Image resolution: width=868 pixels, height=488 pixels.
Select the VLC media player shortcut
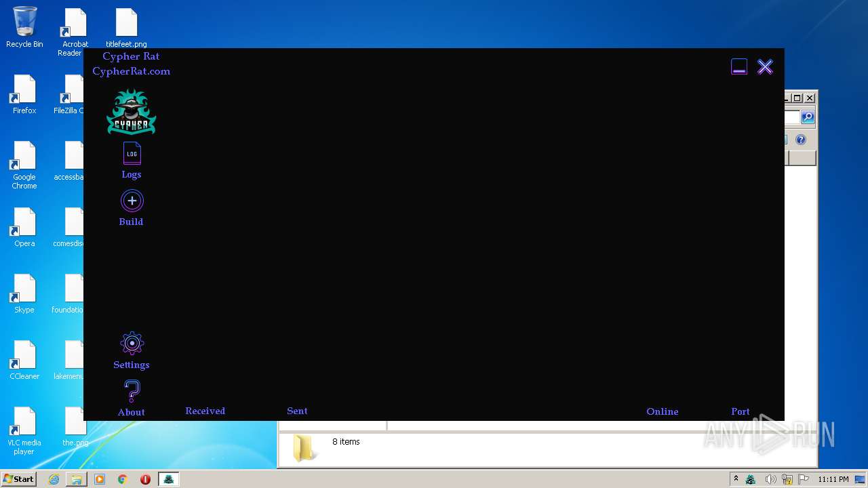pos(24,431)
